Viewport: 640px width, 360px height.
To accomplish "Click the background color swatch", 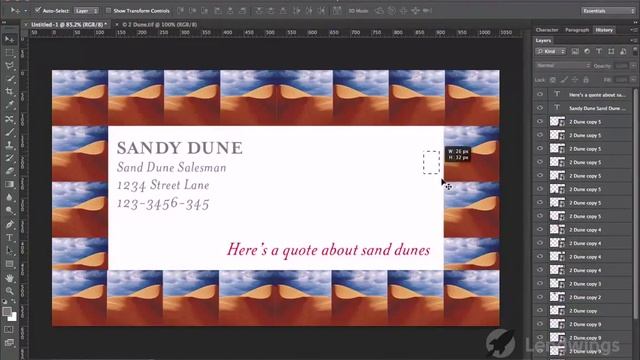I will tap(12, 316).
